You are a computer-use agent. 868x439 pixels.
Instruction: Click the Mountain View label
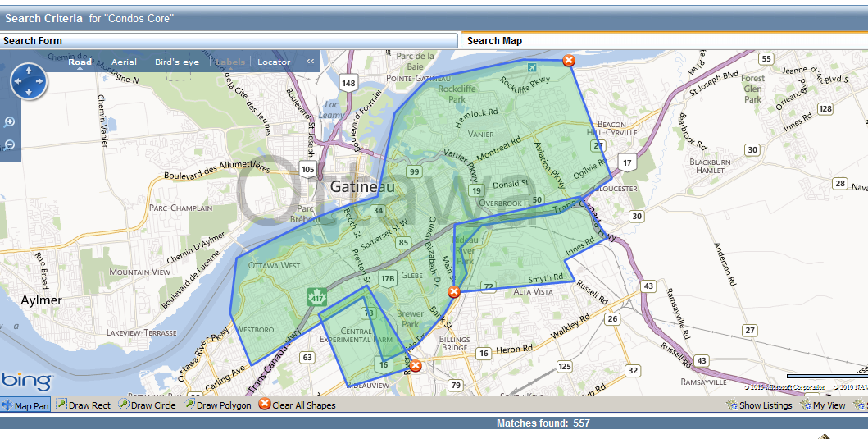(140, 272)
